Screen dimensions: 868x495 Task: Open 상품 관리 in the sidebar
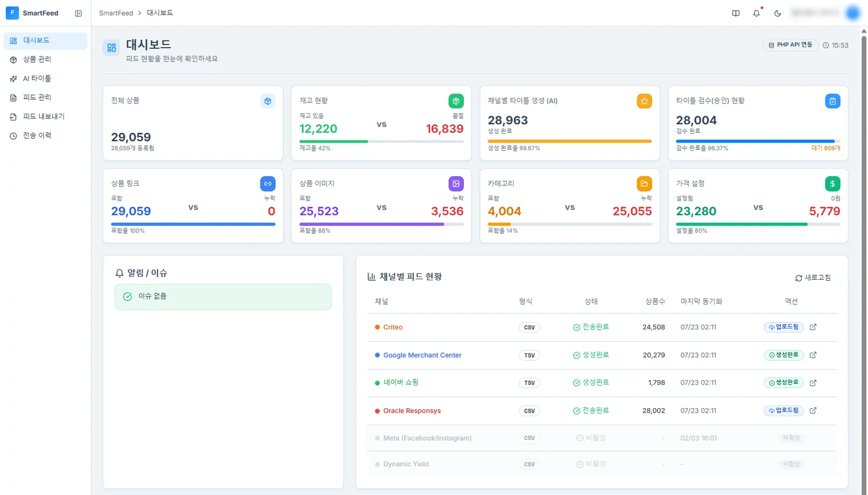46,60
